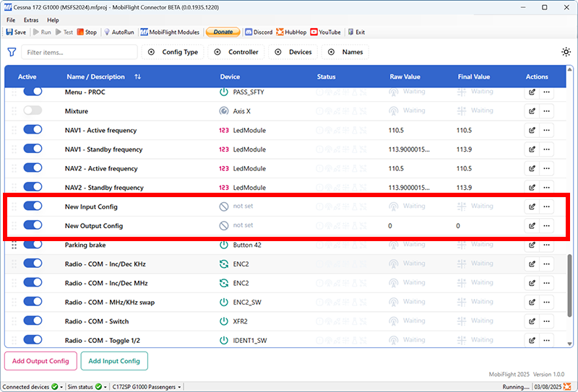Viewport: 578px width, 392px height.
Task: Click the Active column header
Action: click(27, 77)
